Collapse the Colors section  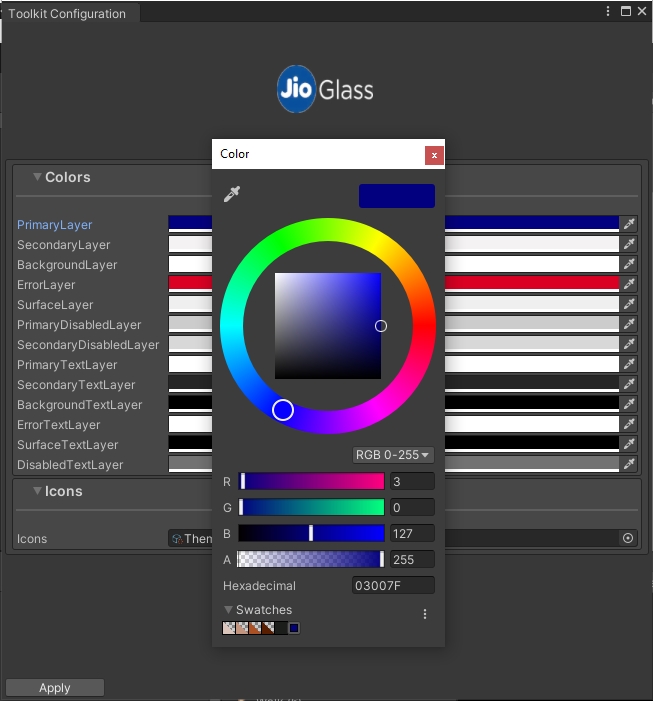click(37, 177)
